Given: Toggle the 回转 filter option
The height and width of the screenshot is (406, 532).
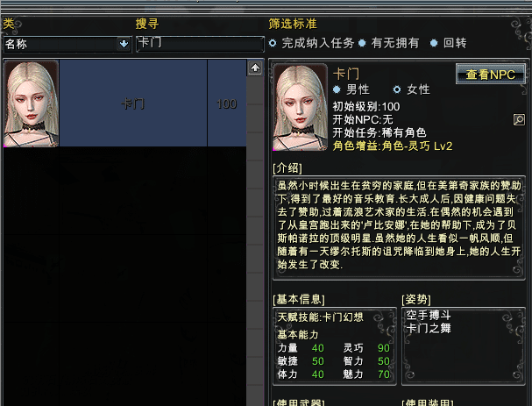Looking at the screenshot, I should pos(448,43).
